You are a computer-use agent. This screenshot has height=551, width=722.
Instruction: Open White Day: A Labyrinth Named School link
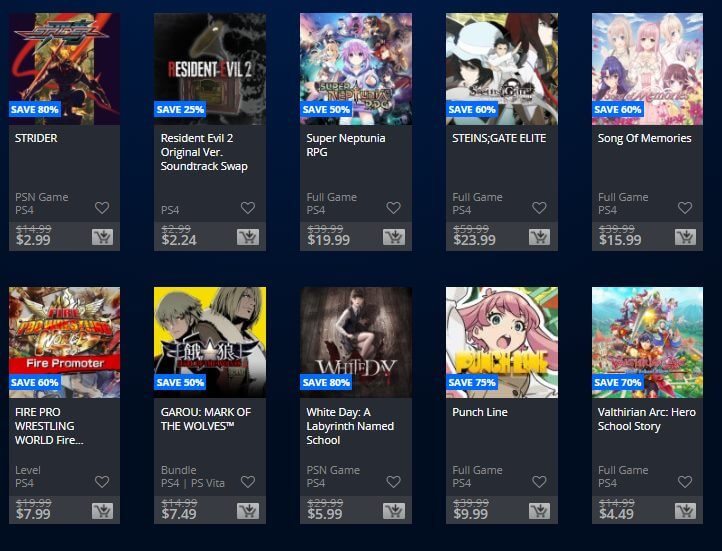pos(350,426)
